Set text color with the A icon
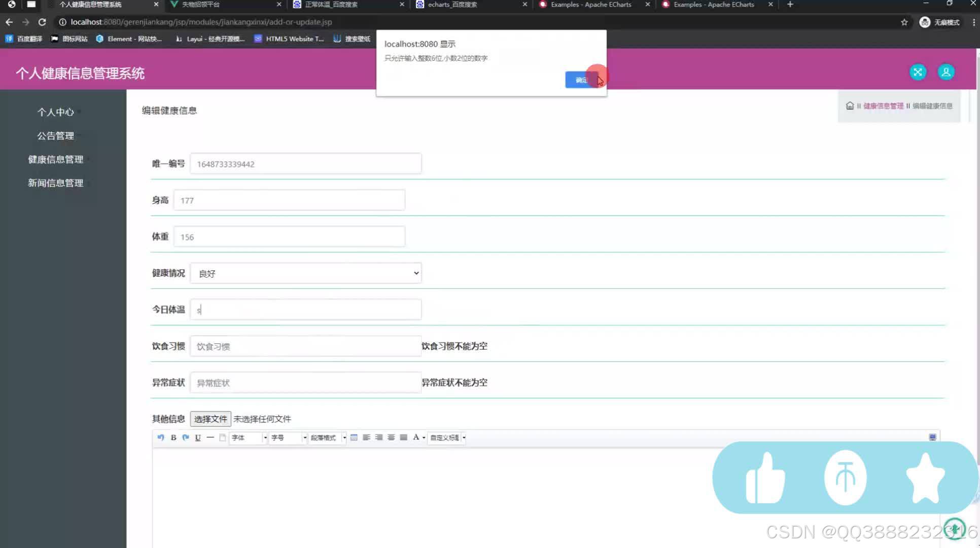Viewport: 980px width, 548px height. 415,437
